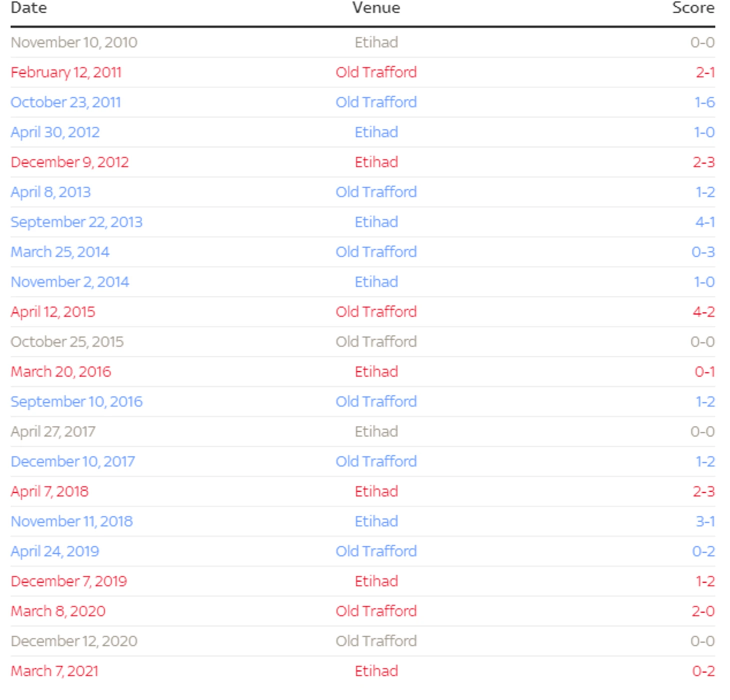This screenshot has width=730, height=700.
Task: Click the 1-2 score for December 7, 2019
Action: [x=705, y=581]
